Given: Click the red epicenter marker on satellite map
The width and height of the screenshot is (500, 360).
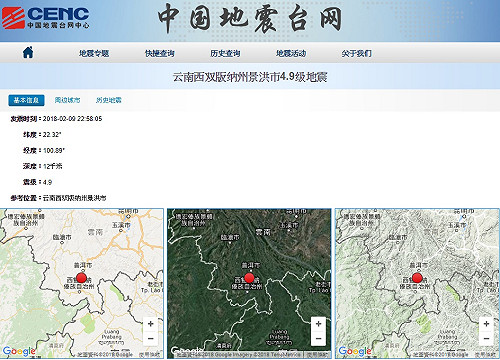Looking at the screenshot, I should pyautogui.click(x=249, y=277).
